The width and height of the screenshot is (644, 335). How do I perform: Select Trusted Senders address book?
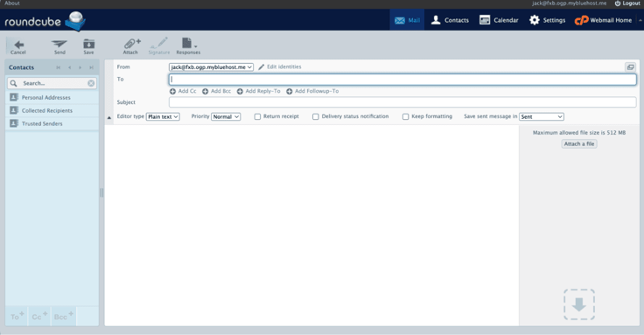point(52,123)
